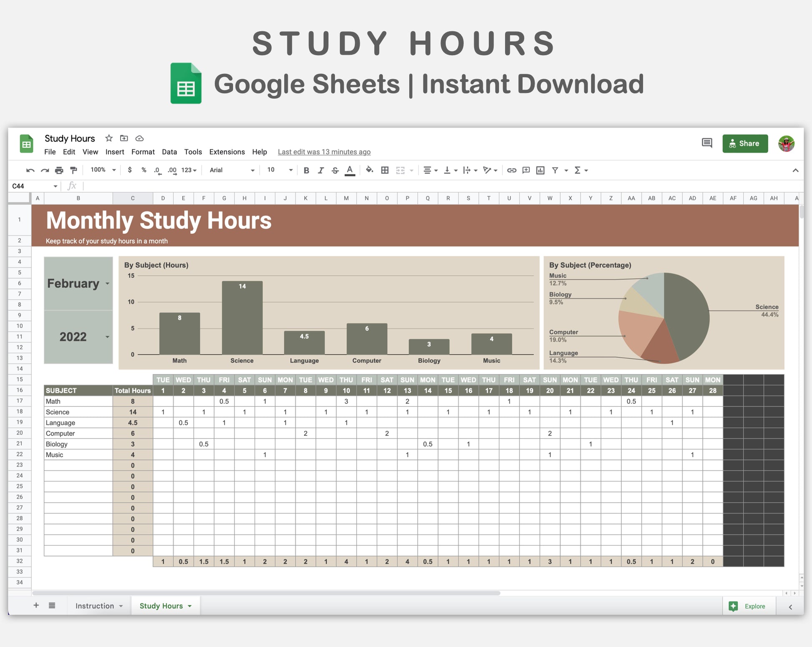Screen dimensions: 812x647
Task: Toggle bold formatting
Action: [306, 170]
